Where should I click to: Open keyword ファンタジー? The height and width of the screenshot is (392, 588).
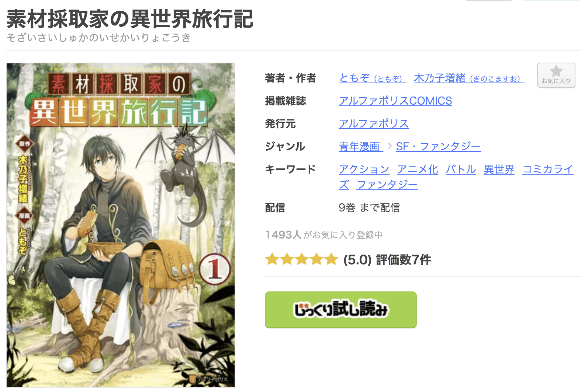[387, 185]
